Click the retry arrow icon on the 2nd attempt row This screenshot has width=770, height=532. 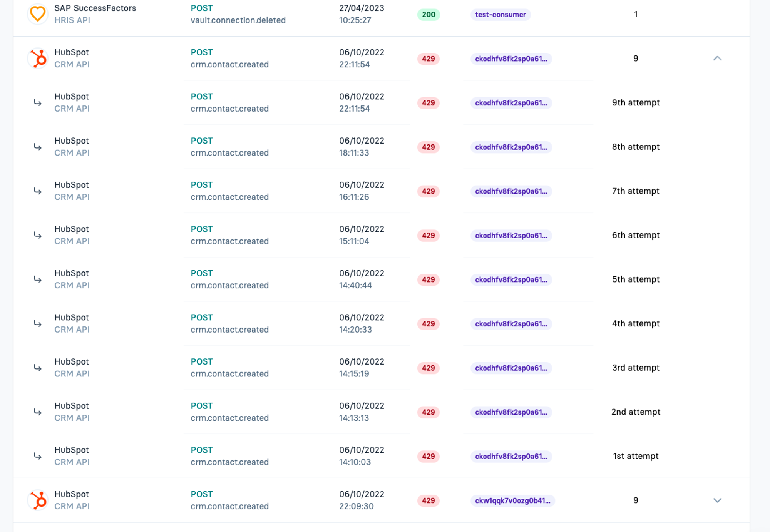coord(37,412)
